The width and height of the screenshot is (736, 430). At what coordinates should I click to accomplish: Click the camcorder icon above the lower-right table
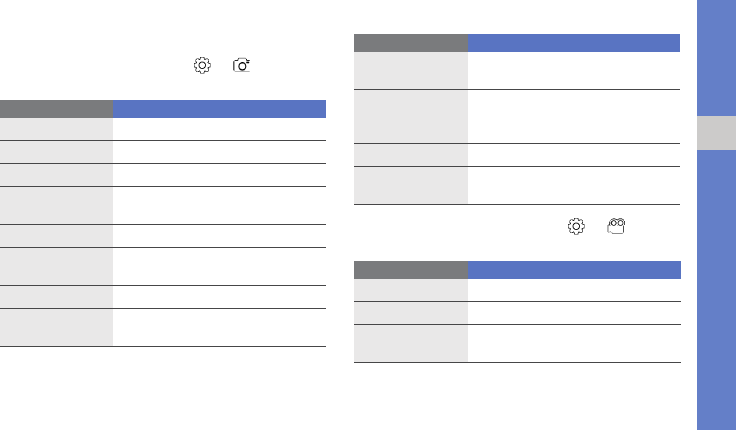click(x=615, y=227)
